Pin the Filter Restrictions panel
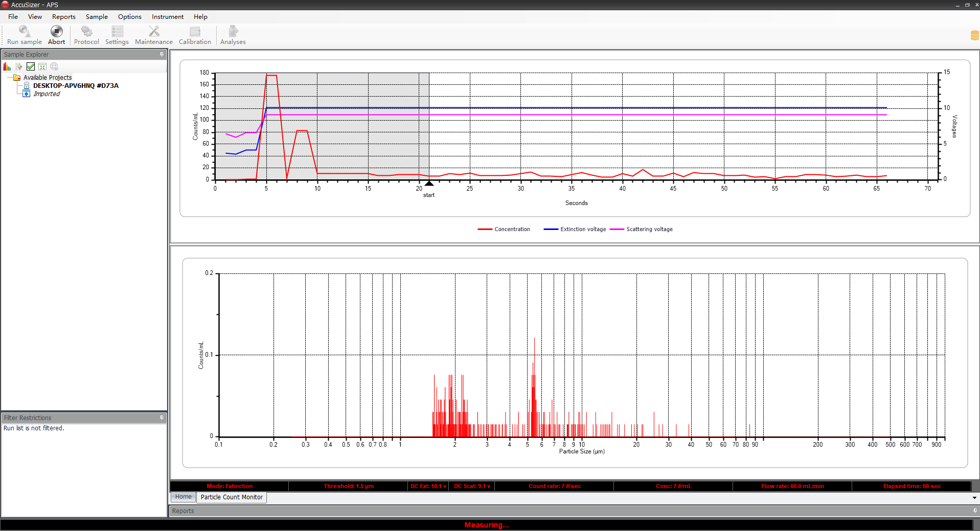 (x=162, y=418)
